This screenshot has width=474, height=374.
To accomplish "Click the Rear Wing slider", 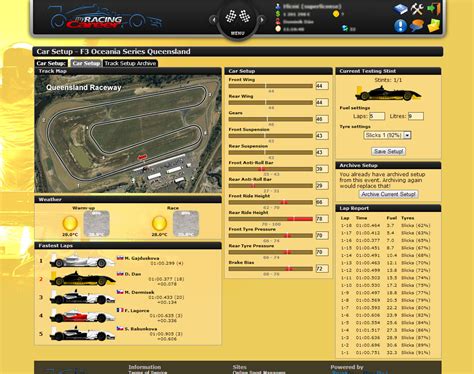I will click(271, 103).
